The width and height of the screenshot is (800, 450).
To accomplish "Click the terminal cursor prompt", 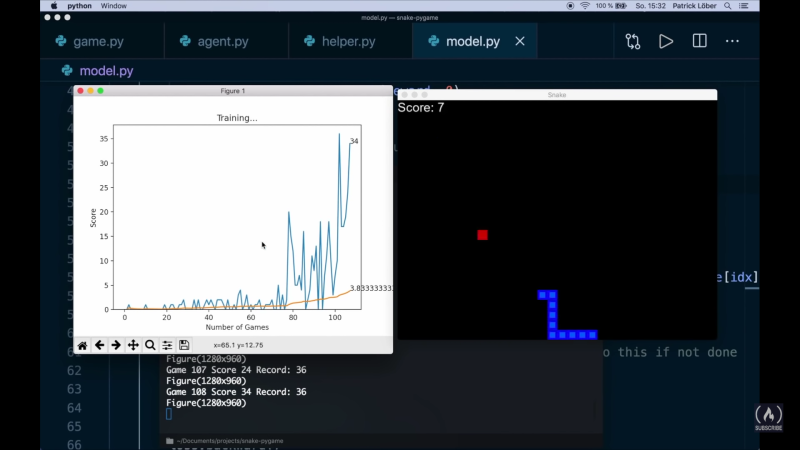I will point(169,414).
